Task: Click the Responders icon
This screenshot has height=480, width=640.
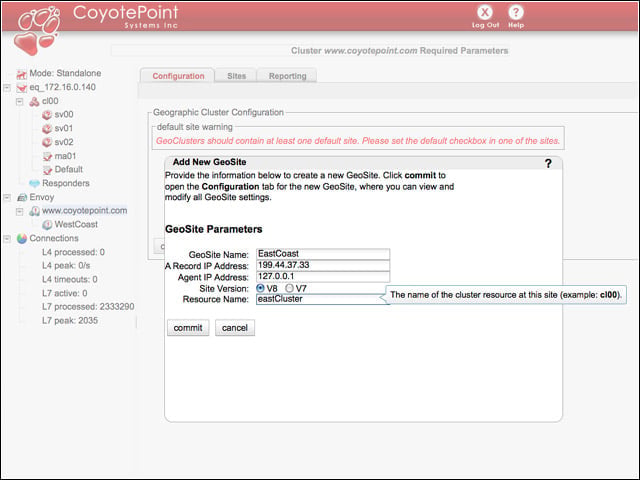Action: (x=34, y=184)
